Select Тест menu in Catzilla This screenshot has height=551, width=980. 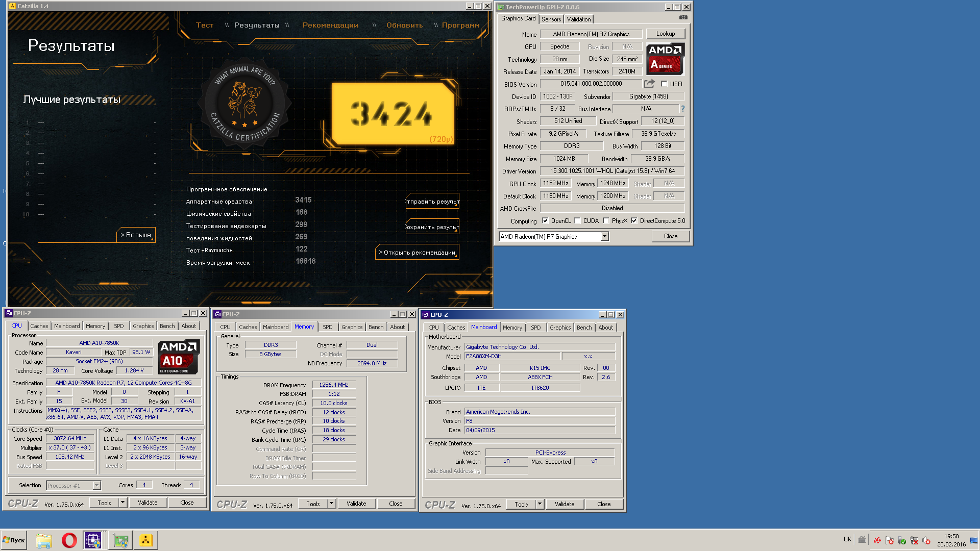coord(205,25)
